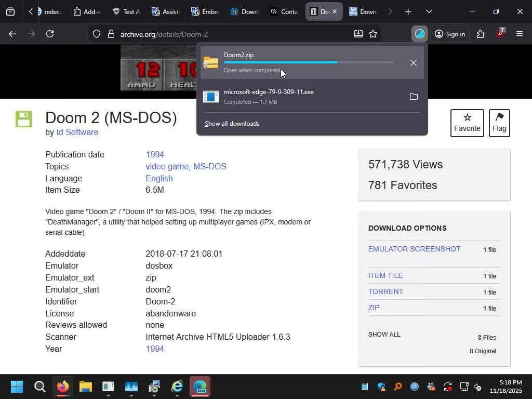Click Sign in button
This screenshot has width=532, height=399.
coord(450,34)
